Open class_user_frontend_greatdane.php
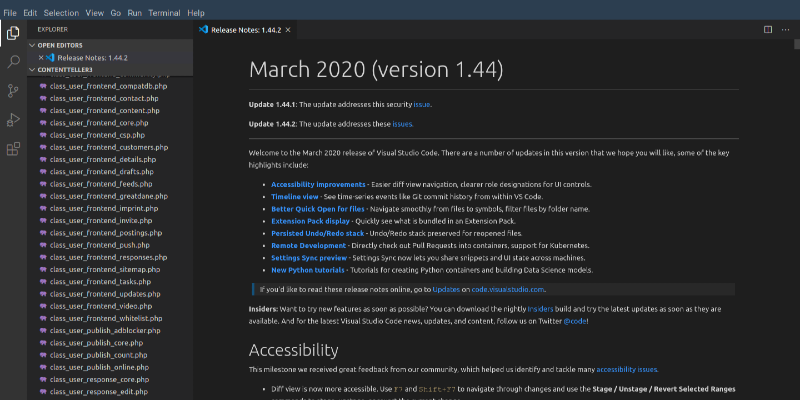Screen dimensions: 800x400 click(110, 196)
